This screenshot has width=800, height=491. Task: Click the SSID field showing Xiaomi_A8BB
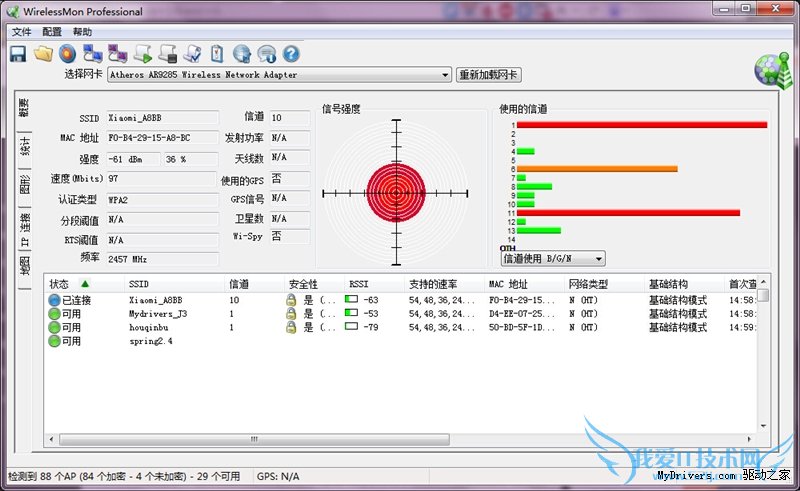pos(162,118)
